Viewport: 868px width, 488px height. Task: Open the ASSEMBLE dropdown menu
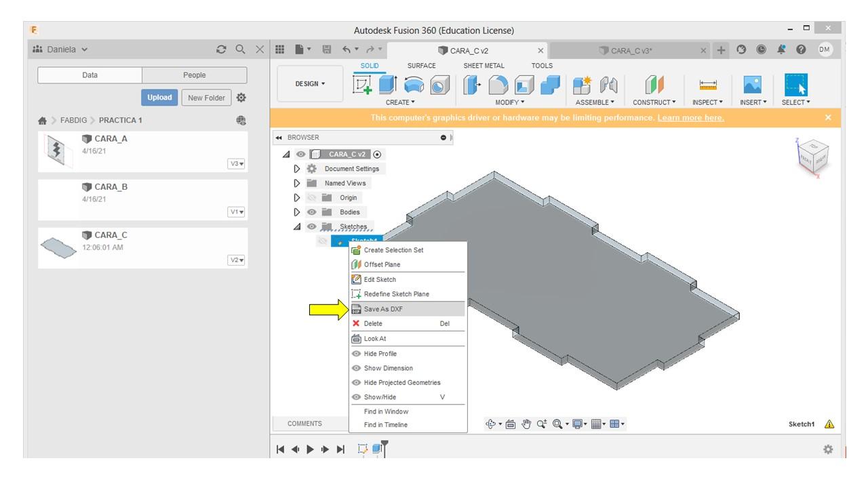(595, 102)
